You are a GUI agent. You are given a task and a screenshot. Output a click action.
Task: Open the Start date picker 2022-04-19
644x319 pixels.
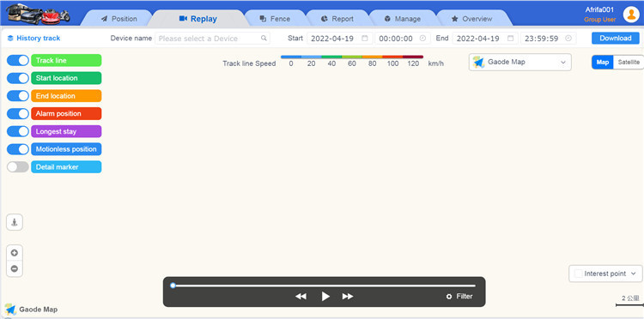pyautogui.click(x=340, y=39)
